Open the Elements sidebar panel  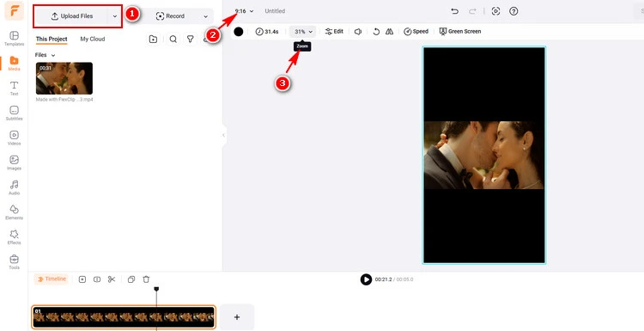pyautogui.click(x=14, y=212)
